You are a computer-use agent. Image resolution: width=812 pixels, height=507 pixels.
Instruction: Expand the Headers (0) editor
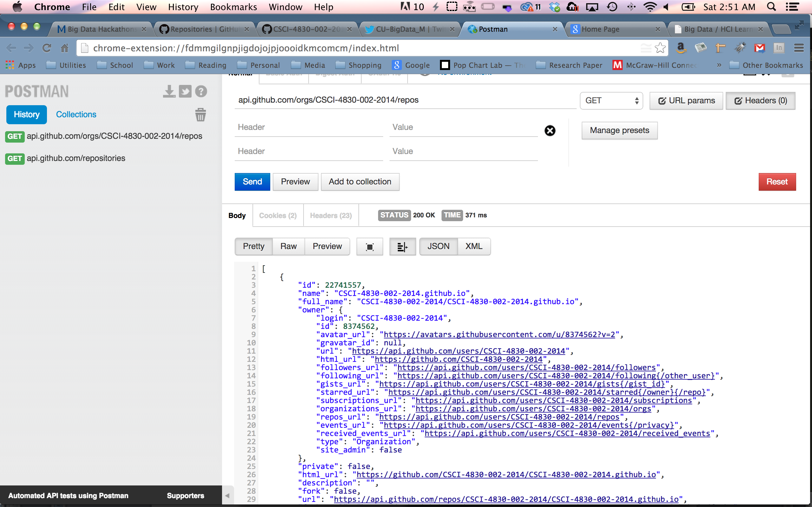click(x=760, y=100)
